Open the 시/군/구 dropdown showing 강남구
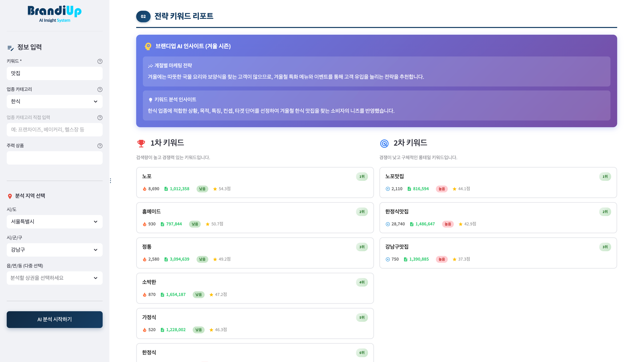This screenshot has height=362, width=644. click(x=55, y=250)
